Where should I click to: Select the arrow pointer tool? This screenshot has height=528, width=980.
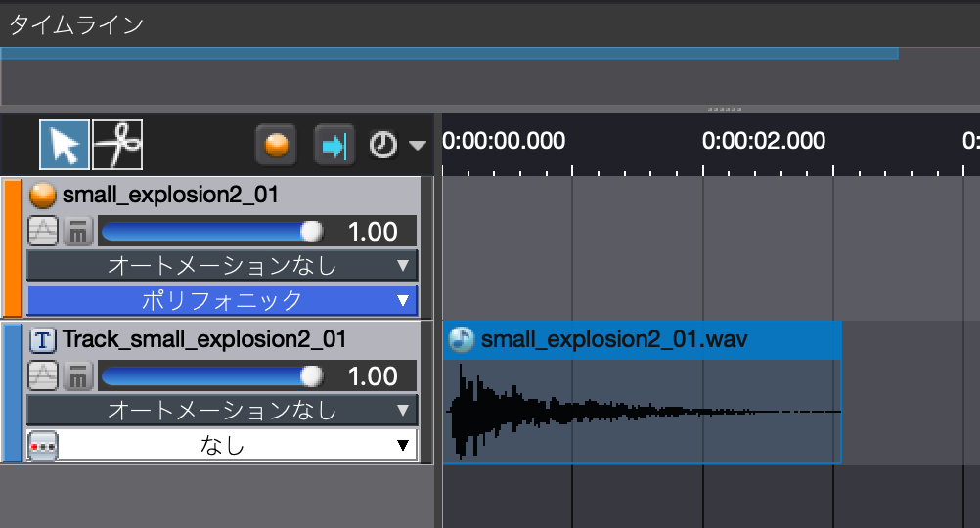[x=65, y=145]
